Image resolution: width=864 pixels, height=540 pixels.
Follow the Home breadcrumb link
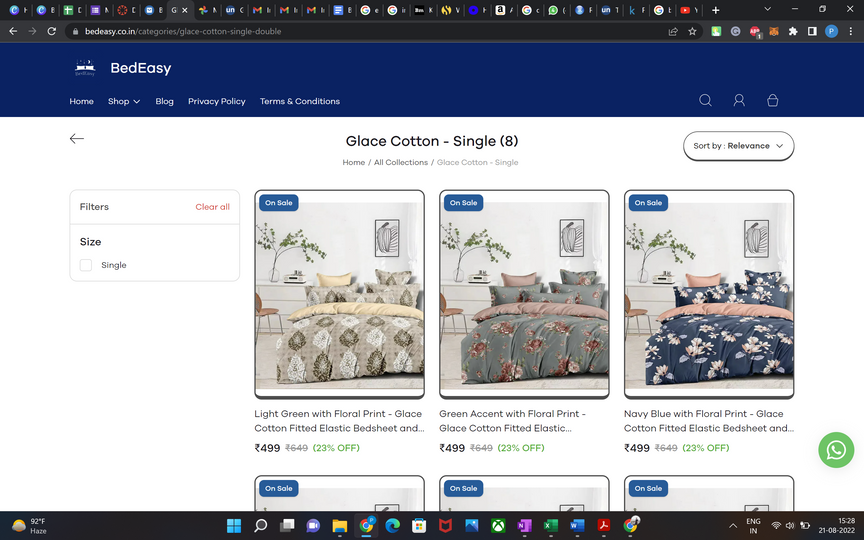354,162
